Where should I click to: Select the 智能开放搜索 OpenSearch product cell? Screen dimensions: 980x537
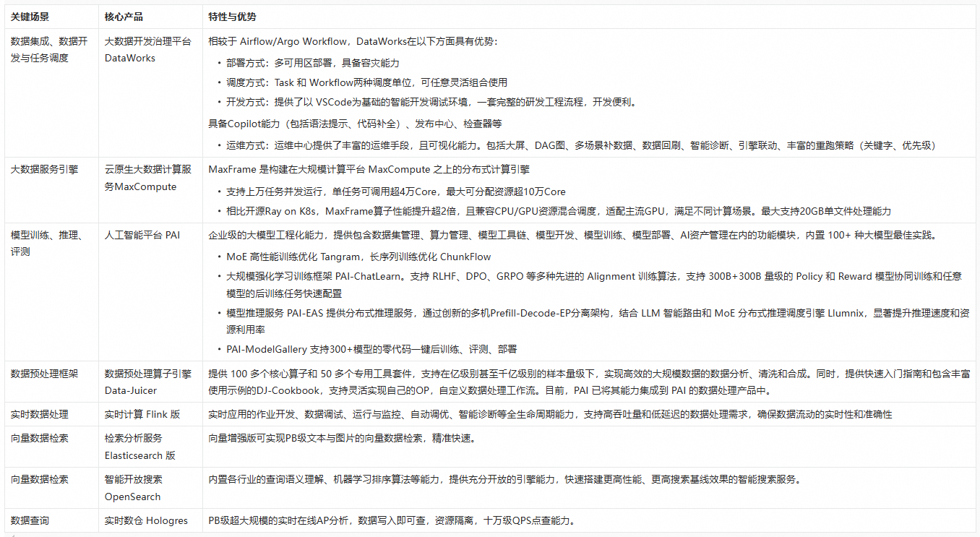[150, 488]
